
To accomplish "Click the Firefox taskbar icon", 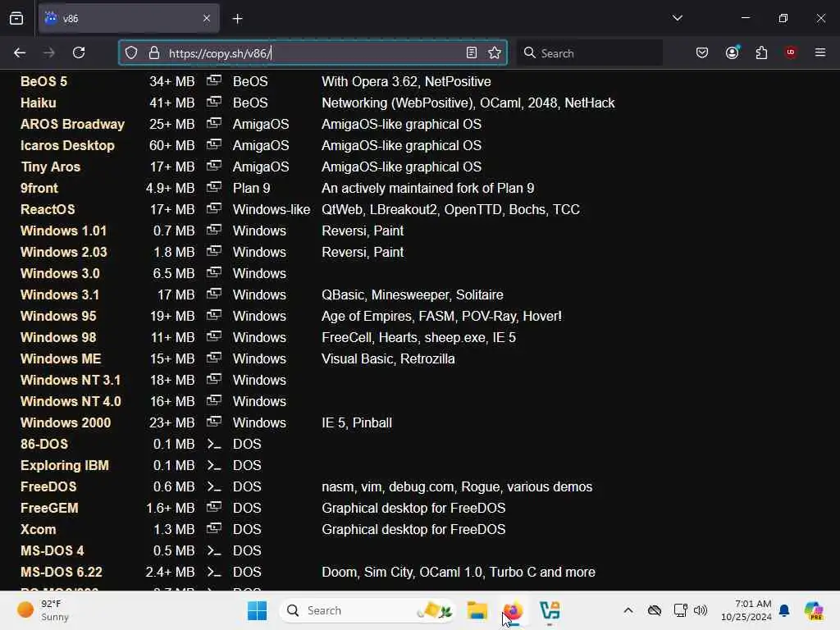I will (x=513, y=610).
